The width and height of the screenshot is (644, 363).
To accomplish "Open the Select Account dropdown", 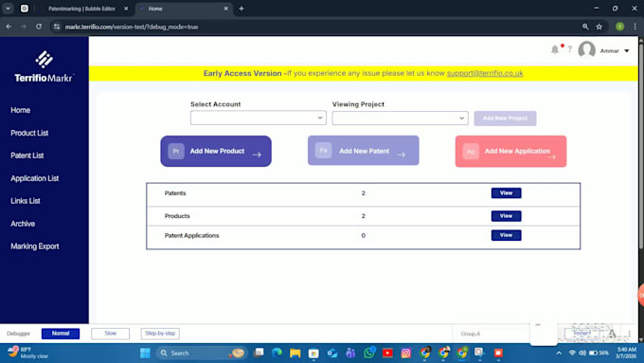I will point(259,118).
